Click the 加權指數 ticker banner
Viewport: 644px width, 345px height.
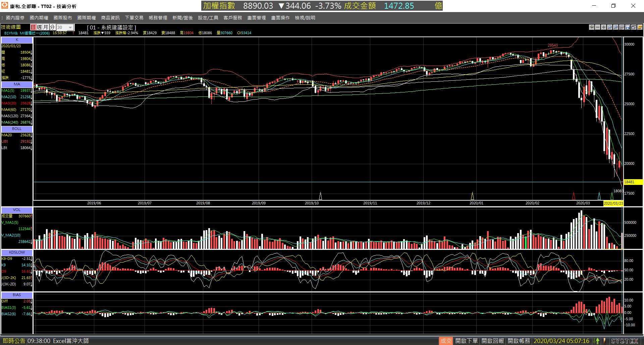click(322, 6)
